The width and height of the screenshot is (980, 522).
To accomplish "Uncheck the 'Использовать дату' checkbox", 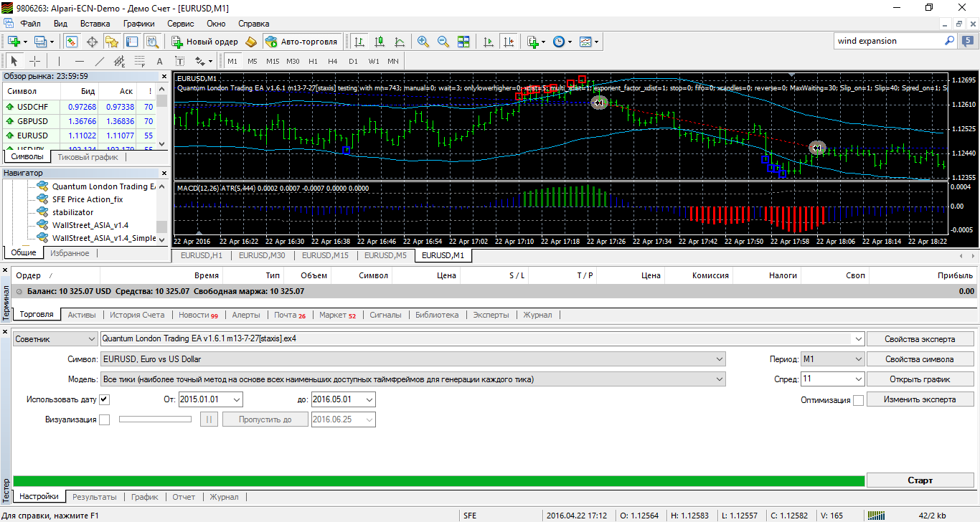I will click(105, 399).
